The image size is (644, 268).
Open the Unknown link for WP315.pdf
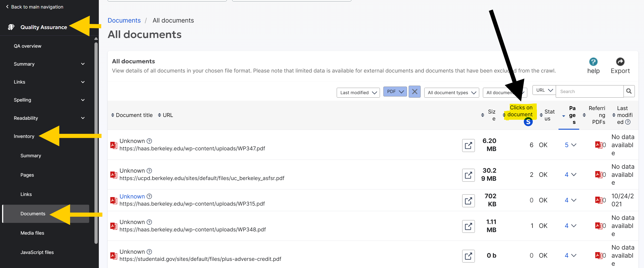pyautogui.click(x=132, y=196)
